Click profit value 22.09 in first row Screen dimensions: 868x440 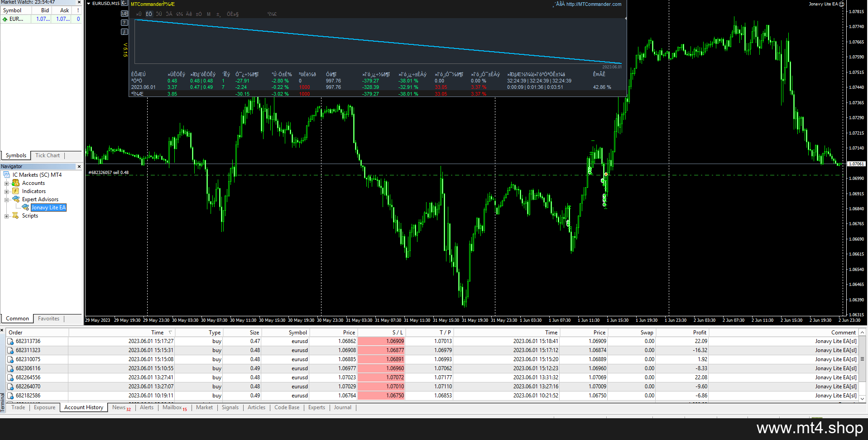(x=701, y=341)
